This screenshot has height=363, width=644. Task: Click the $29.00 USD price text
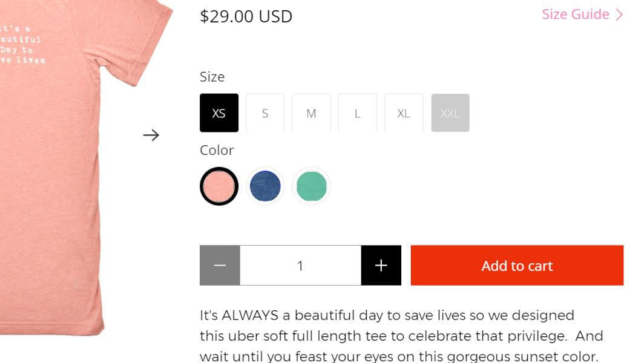click(x=246, y=16)
